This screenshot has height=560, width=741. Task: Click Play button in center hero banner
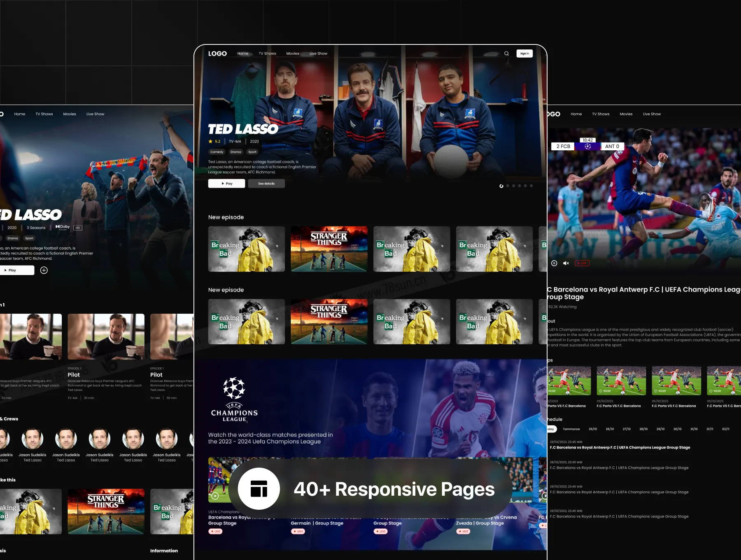[x=226, y=184]
